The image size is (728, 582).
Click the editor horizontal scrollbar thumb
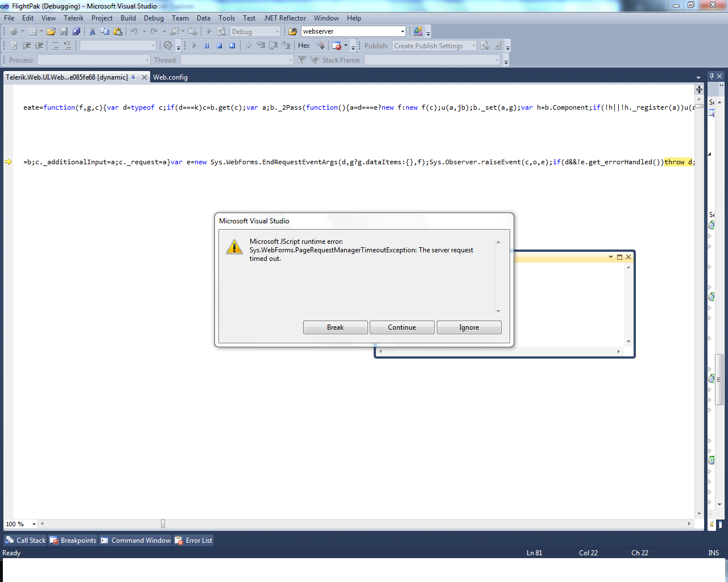tap(163, 524)
